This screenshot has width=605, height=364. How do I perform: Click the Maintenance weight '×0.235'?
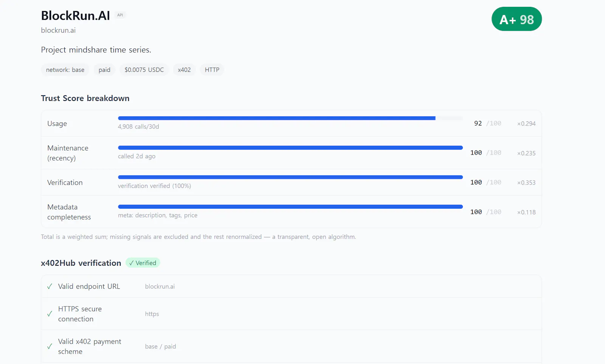coord(526,153)
